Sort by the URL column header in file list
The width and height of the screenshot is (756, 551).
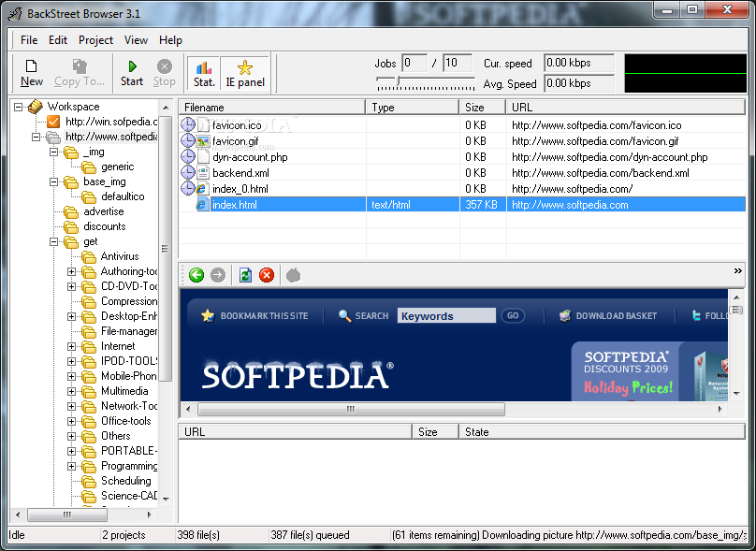click(626, 108)
